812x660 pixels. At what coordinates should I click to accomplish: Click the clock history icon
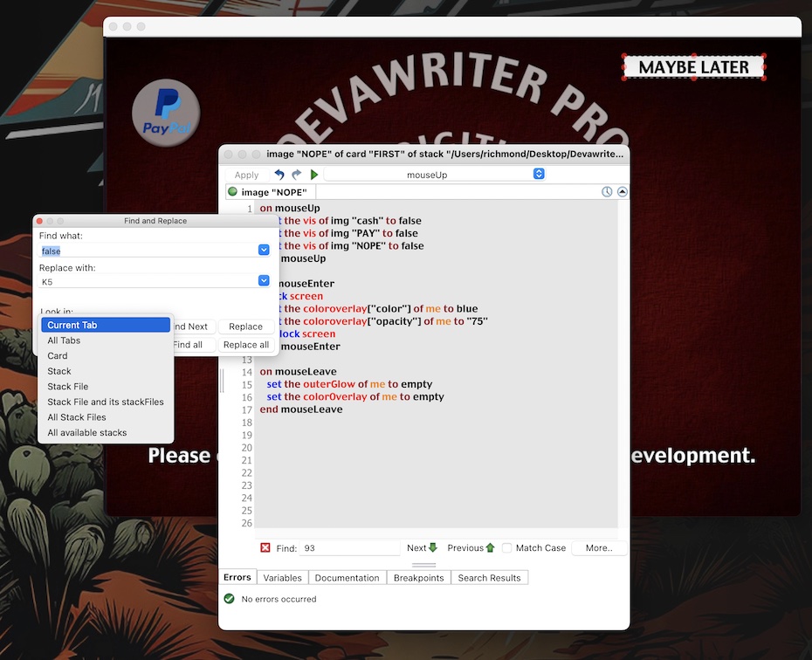(607, 192)
